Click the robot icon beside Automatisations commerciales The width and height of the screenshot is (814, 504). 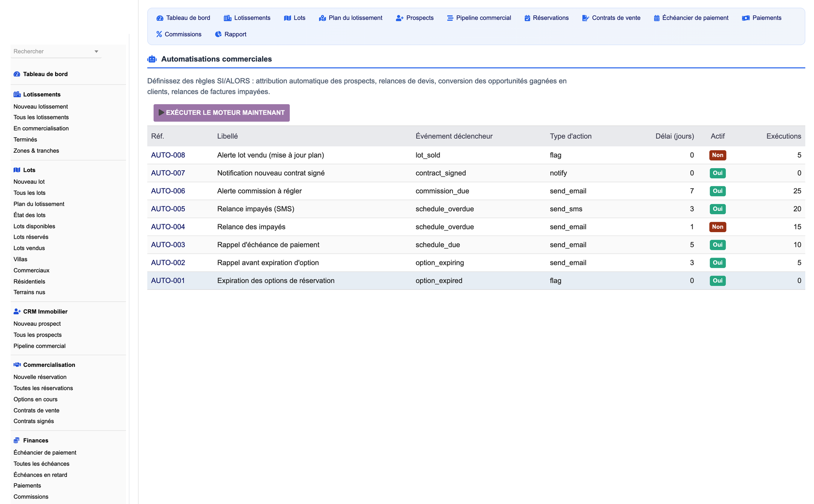pyautogui.click(x=152, y=59)
